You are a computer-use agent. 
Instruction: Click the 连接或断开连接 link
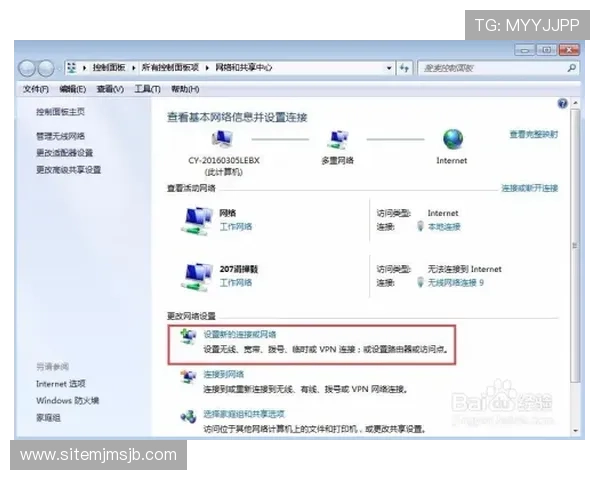click(x=530, y=188)
